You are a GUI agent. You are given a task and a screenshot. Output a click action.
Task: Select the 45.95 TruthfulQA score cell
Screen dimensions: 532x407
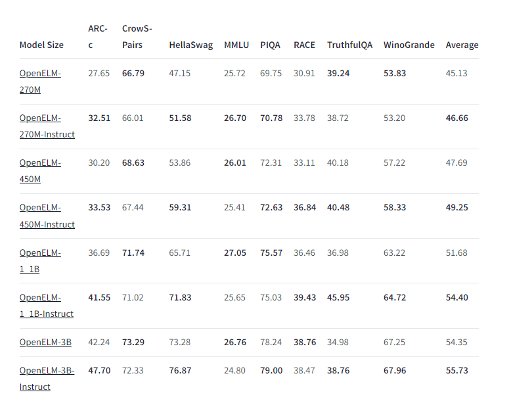coord(338,297)
